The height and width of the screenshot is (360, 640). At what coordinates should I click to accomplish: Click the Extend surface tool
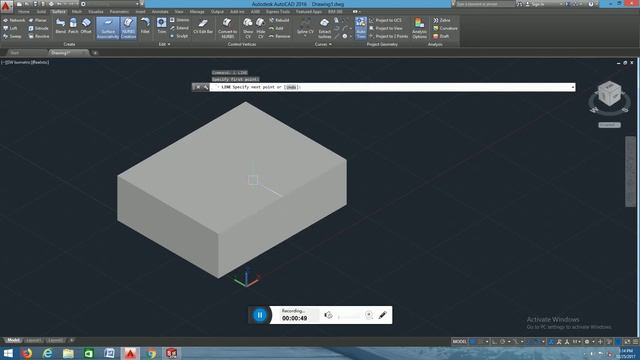[x=180, y=28]
